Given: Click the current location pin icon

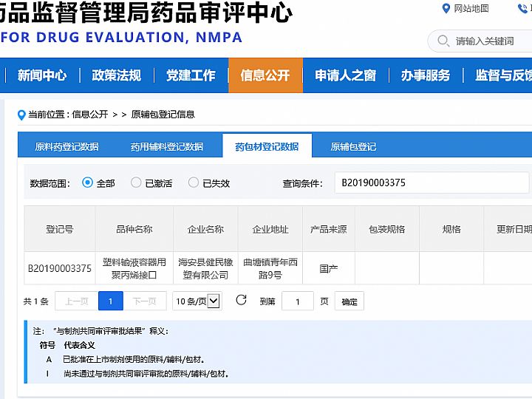Looking at the screenshot, I should [21, 115].
